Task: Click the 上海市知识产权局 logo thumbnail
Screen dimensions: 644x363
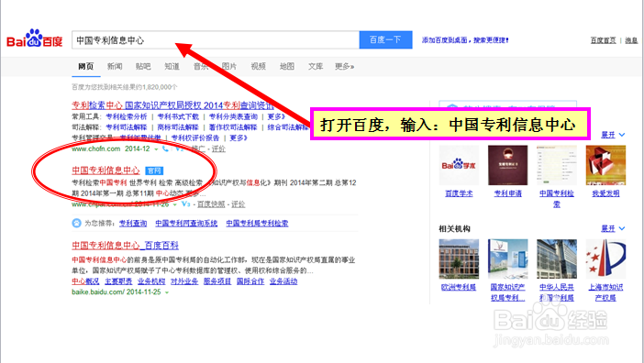Action: point(605,259)
